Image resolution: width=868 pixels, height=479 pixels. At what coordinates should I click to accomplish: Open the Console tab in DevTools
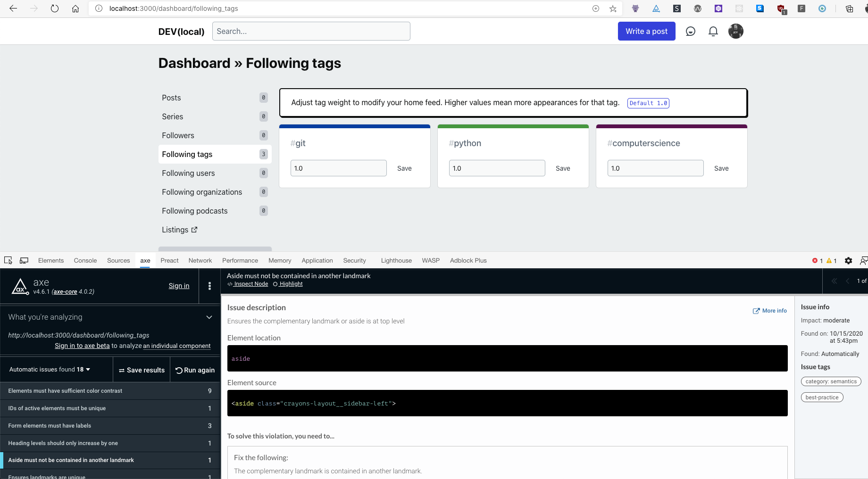click(x=85, y=260)
